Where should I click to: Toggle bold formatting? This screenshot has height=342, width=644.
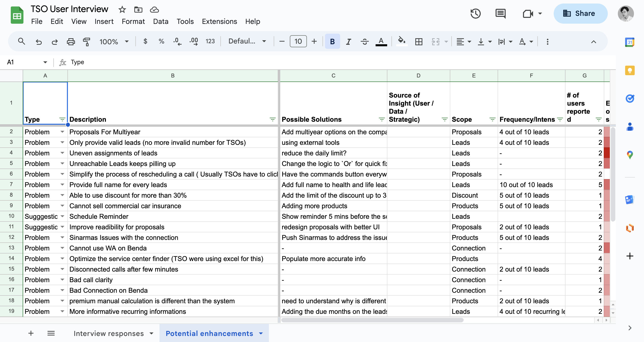(332, 41)
